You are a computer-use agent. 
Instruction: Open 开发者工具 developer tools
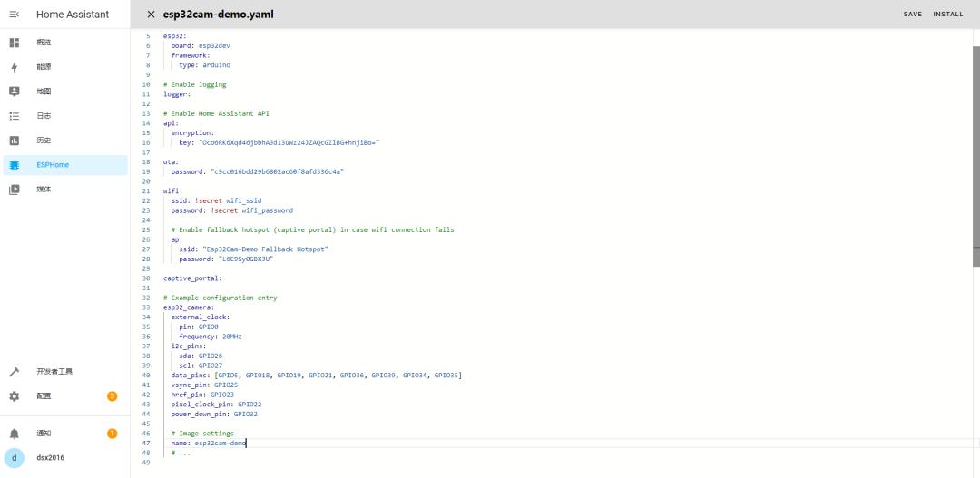[x=54, y=372]
